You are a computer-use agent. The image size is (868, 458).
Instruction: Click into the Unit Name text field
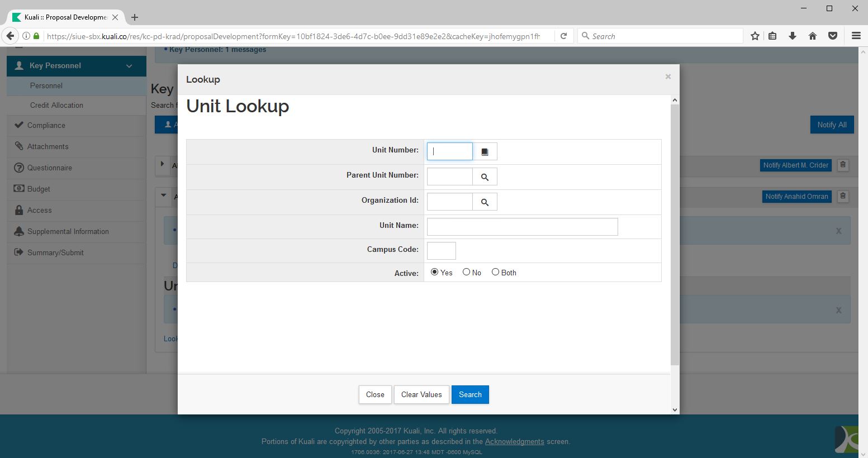[522, 227]
